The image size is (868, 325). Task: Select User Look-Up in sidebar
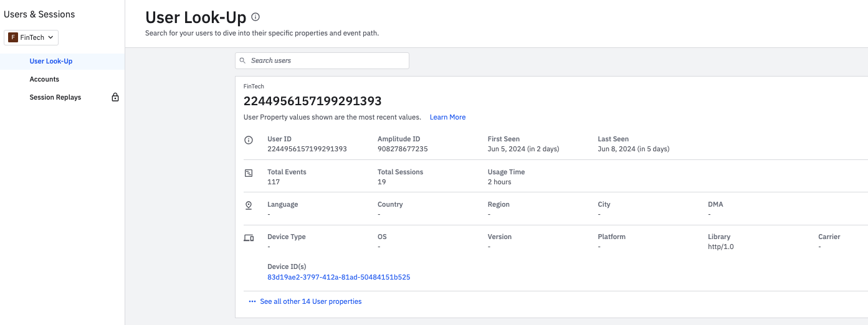pos(51,61)
